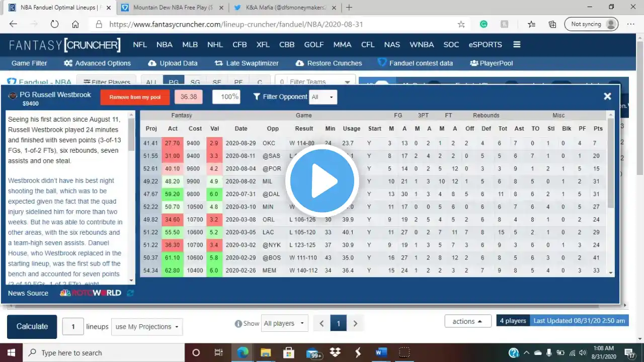Open File Explorer from the taskbar
The height and width of the screenshot is (362, 644).
coord(266,352)
